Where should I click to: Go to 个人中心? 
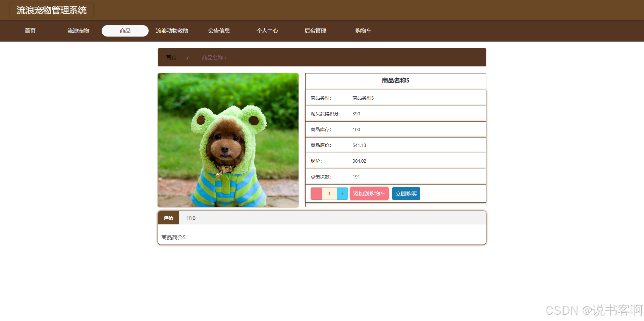(267, 31)
